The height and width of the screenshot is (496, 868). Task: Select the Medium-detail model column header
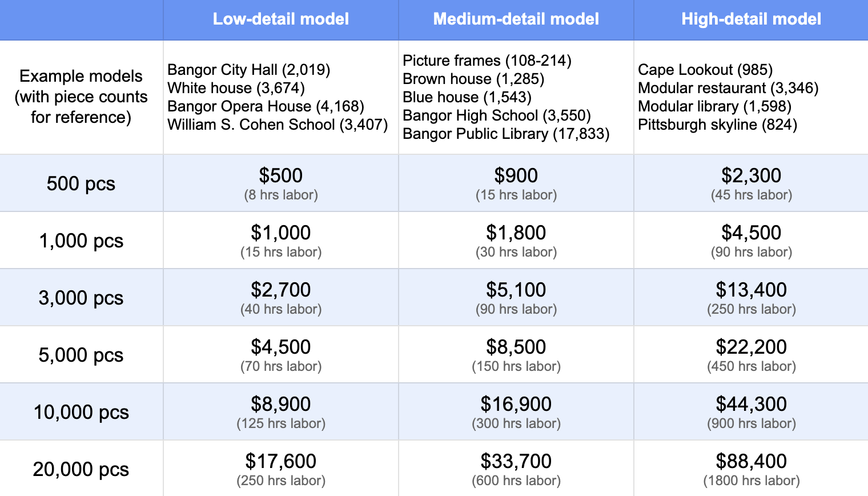pyautogui.click(x=516, y=19)
